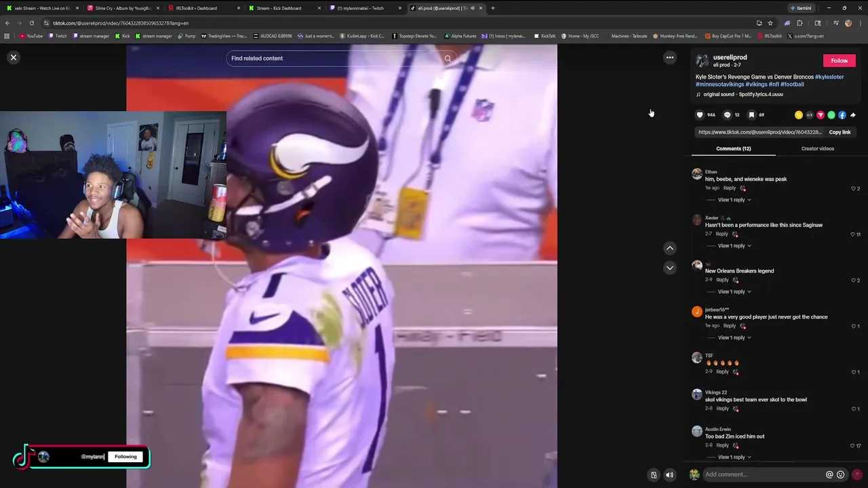Screen dimensions: 868x488
Task: Like the New Orleans Breakers legend comment
Action: (853, 281)
